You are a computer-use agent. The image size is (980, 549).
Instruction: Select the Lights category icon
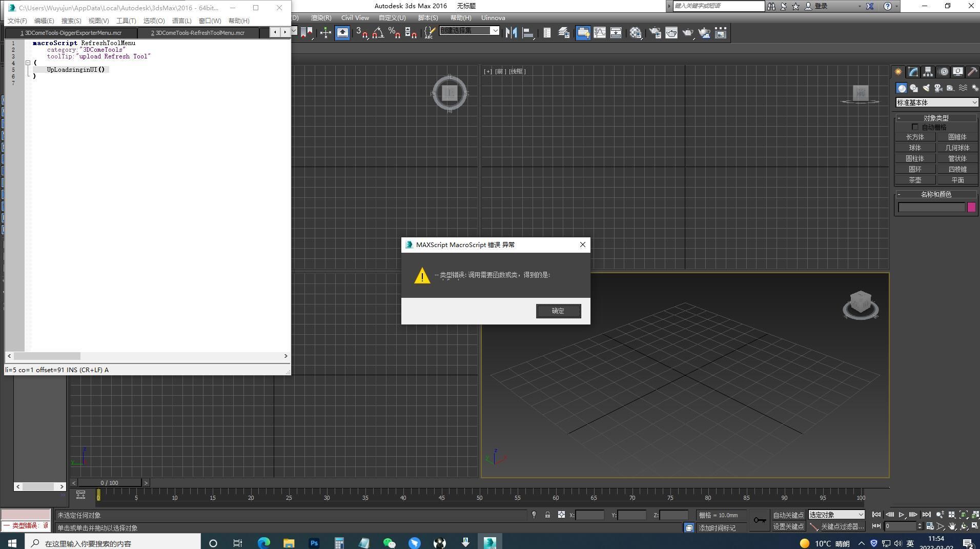pos(926,88)
